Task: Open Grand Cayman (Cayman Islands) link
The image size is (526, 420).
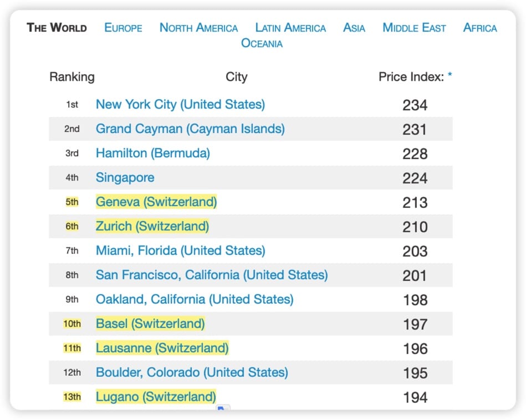Action: coord(190,129)
